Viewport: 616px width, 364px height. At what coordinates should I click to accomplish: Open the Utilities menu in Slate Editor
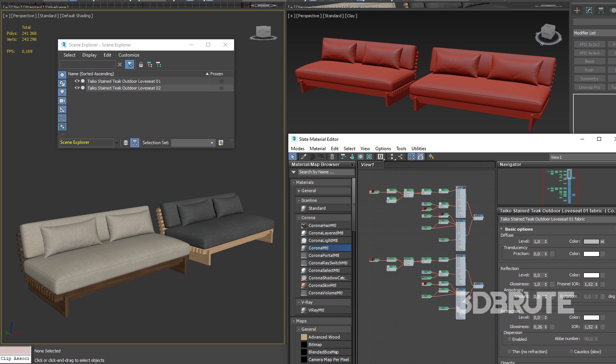click(418, 149)
